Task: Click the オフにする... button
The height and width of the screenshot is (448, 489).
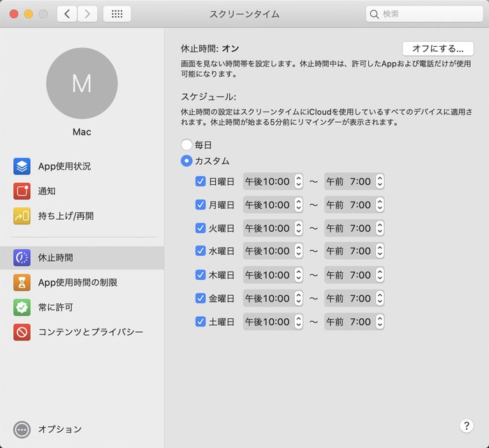Action: 438,49
